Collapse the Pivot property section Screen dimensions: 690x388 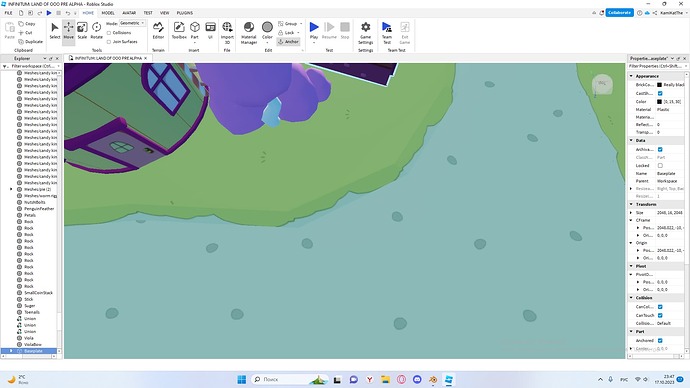click(x=631, y=266)
